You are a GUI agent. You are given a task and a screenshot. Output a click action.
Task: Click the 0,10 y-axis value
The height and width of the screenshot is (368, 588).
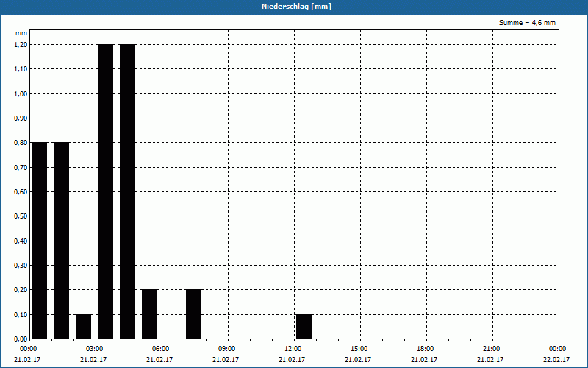click(21, 315)
